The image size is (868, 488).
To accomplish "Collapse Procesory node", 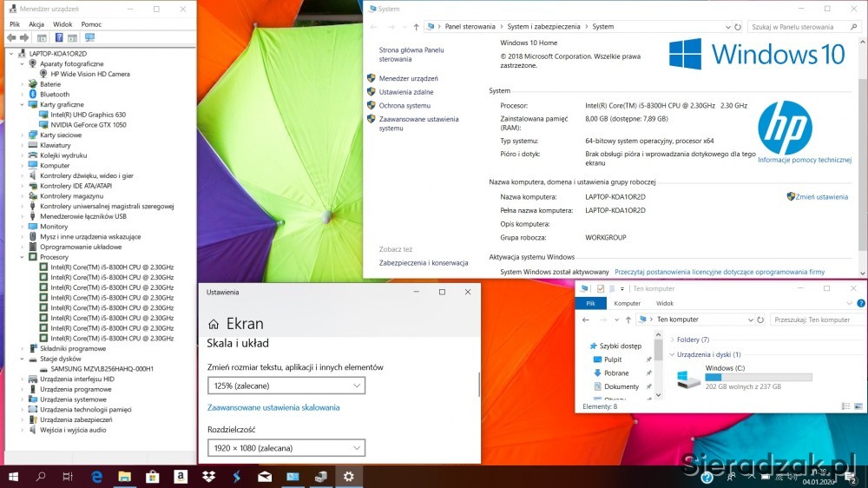I will (x=23, y=257).
